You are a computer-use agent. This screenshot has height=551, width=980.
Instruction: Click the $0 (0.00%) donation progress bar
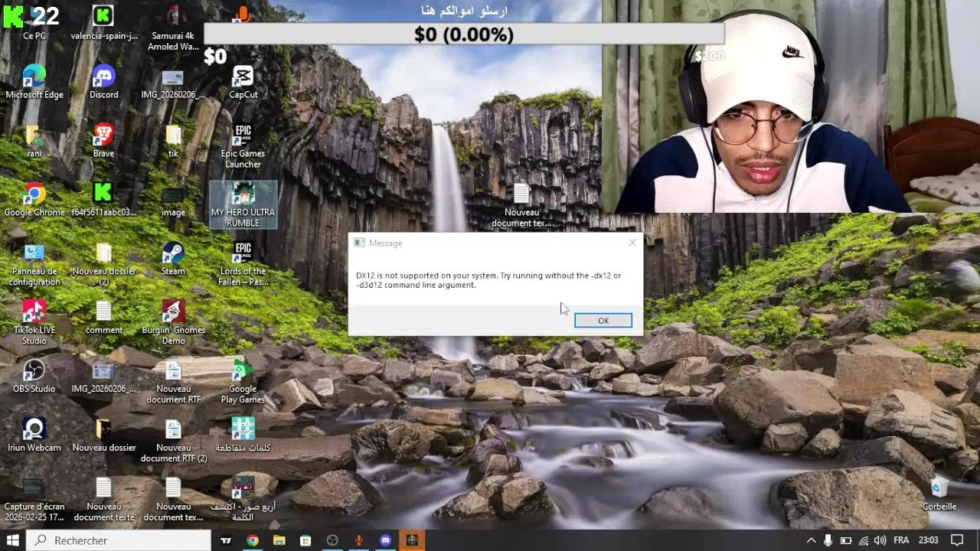coord(464,34)
